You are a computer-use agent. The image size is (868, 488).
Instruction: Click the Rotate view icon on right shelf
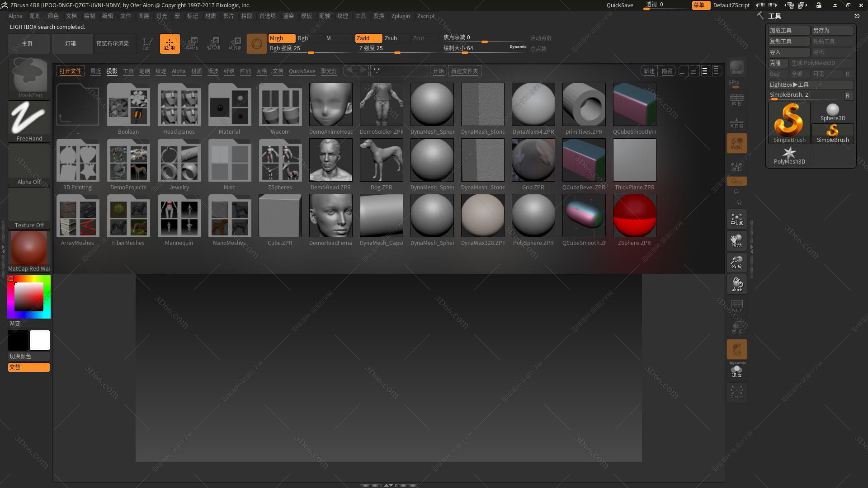(736, 284)
